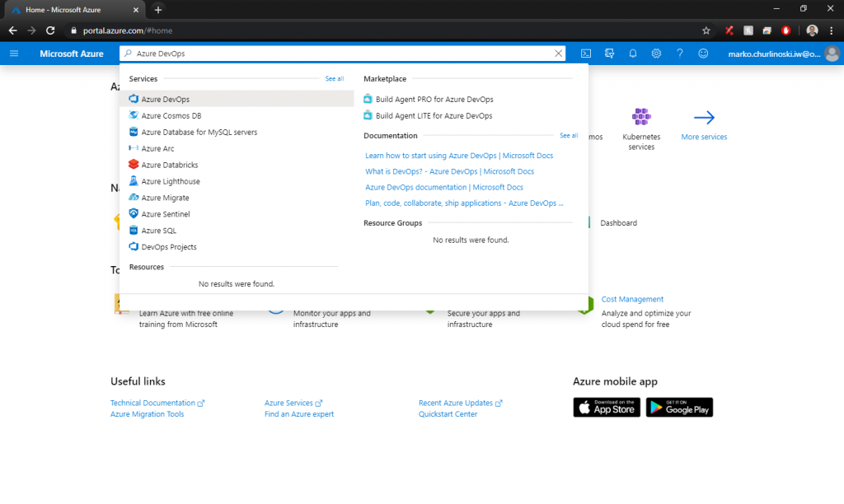Open Build Agent PRO for Azure DevOps
Image resolution: width=844 pixels, height=504 pixels.
pos(434,99)
